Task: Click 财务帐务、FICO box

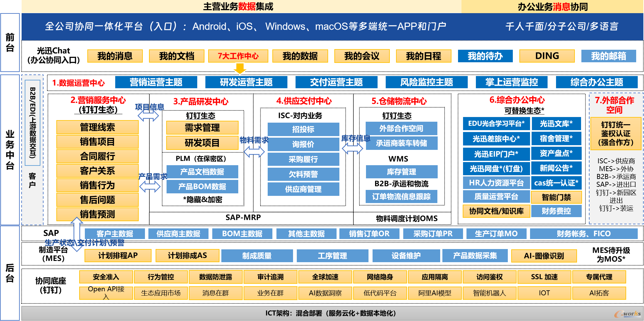Action: [x=584, y=234]
